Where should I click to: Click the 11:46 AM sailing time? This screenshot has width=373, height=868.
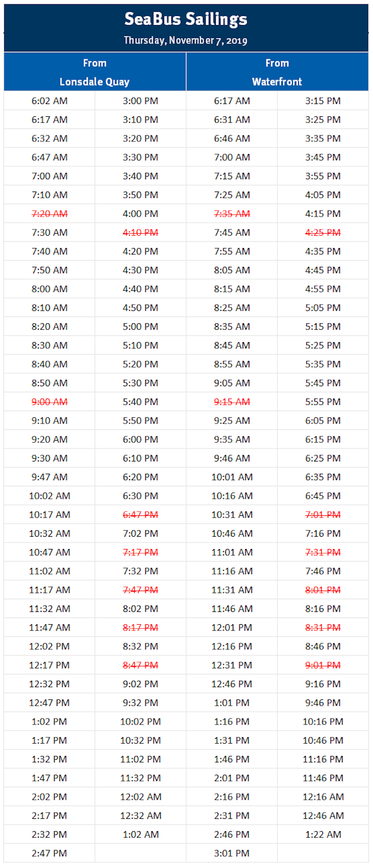click(232, 609)
